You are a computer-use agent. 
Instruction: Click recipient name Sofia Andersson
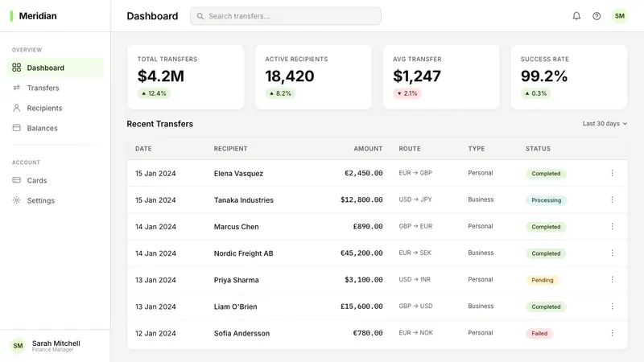(242, 333)
